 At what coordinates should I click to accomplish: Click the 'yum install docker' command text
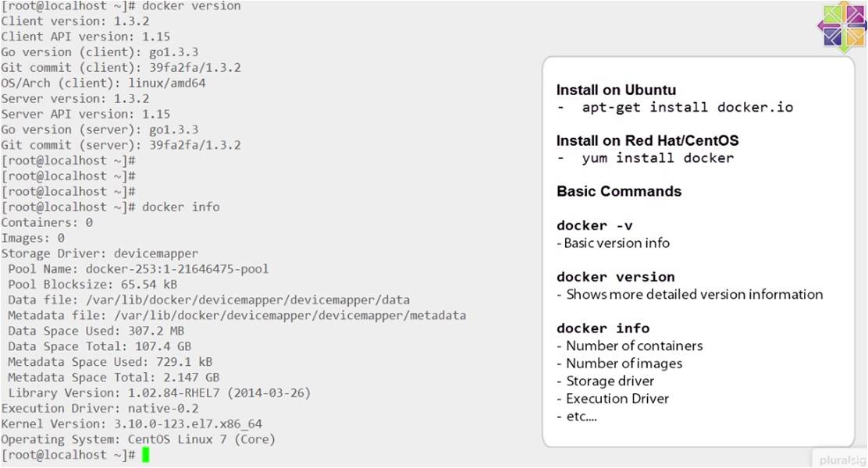click(x=657, y=158)
